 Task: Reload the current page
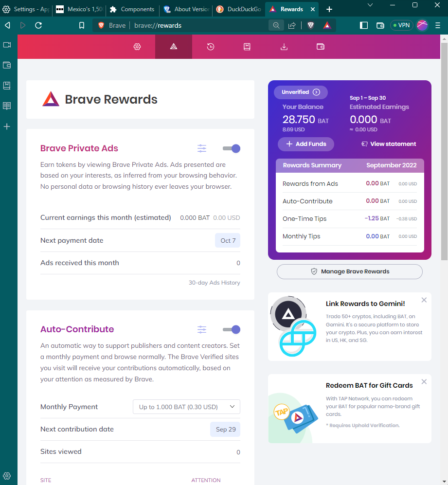click(x=38, y=25)
